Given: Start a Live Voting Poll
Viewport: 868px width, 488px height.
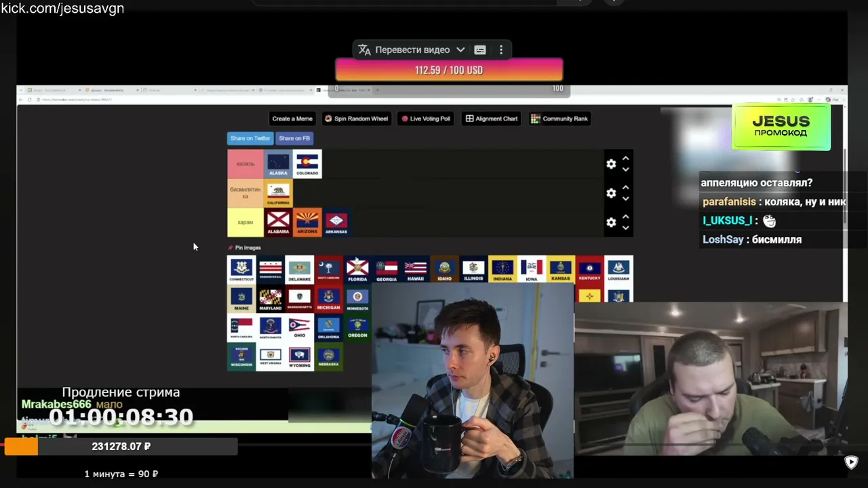Looking at the screenshot, I should coord(425,119).
